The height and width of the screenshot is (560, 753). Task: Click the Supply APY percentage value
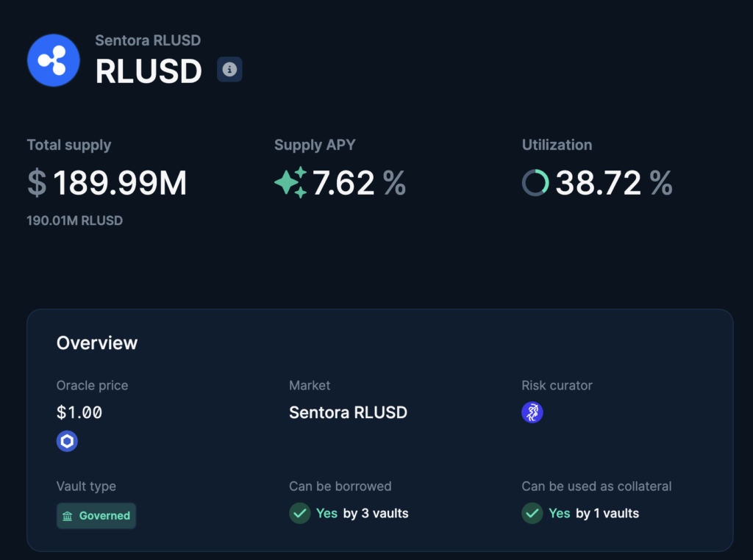pos(346,183)
